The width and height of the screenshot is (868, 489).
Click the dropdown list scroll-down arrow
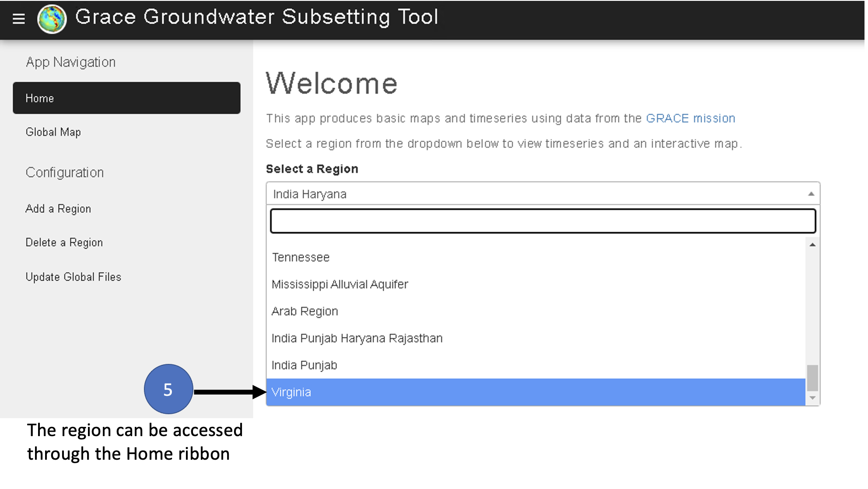812,398
